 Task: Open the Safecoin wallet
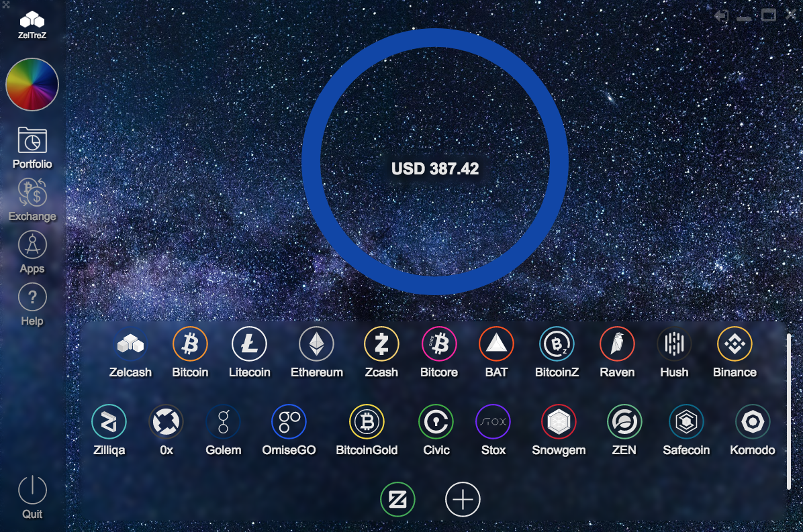tap(686, 431)
